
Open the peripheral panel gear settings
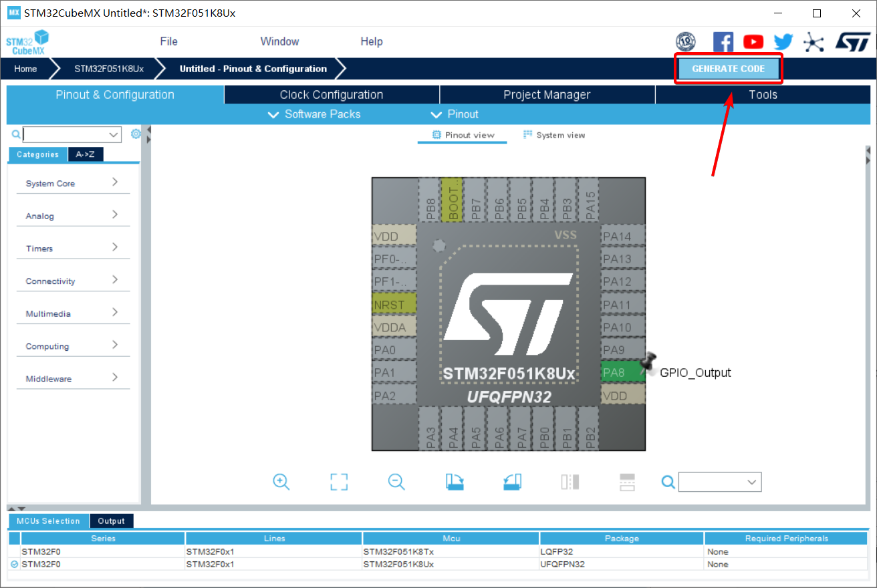(136, 134)
